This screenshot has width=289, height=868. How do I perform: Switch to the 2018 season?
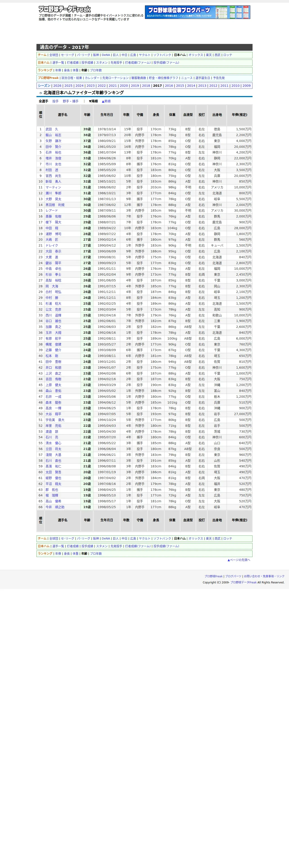[146, 86]
